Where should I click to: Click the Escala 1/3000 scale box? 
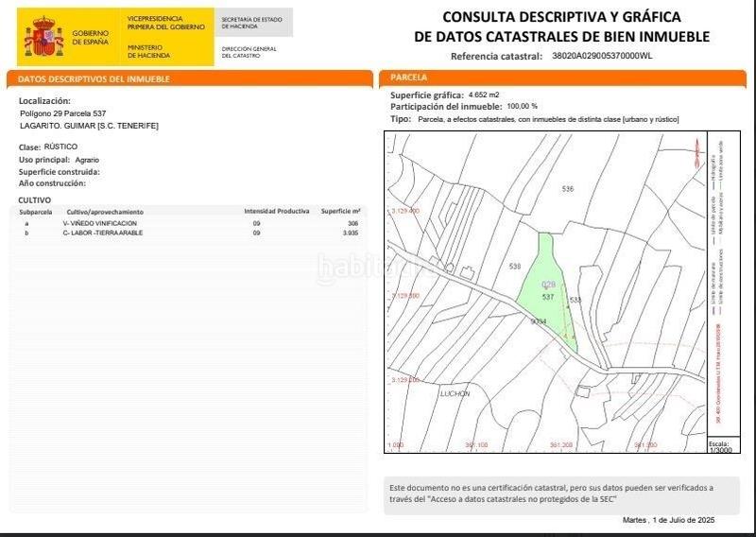pos(719,446)
